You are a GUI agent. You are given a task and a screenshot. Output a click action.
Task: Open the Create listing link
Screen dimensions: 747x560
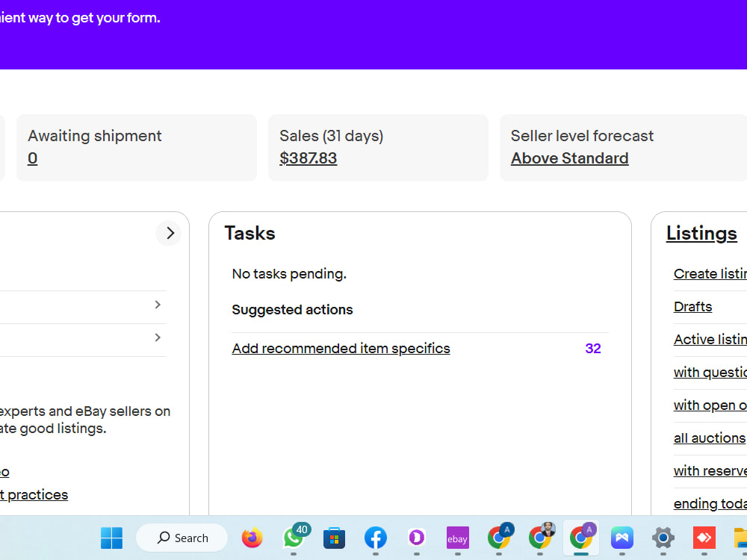710,274
